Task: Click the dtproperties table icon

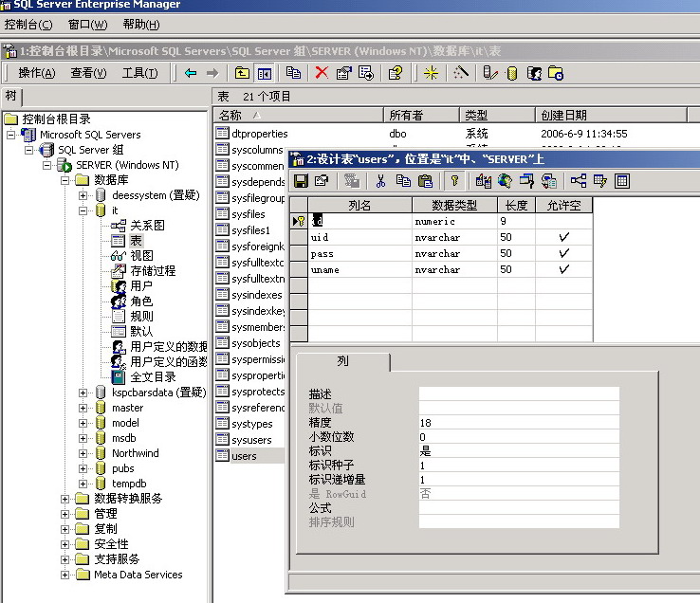Action: coord(222,133)
